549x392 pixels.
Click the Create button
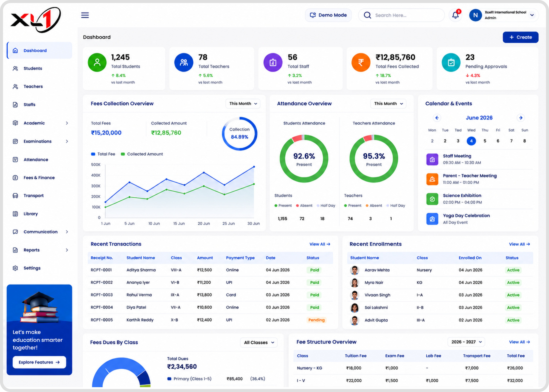click(x=521, y=37)
